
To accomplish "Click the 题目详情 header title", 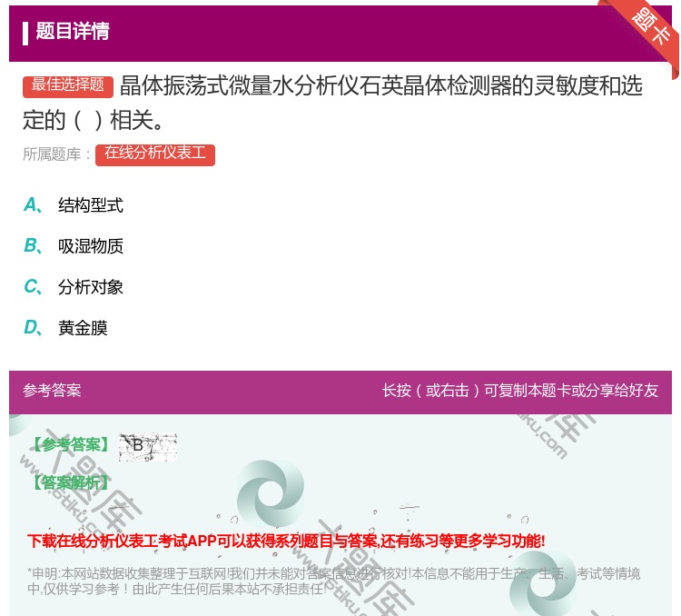I will (73, 31).
